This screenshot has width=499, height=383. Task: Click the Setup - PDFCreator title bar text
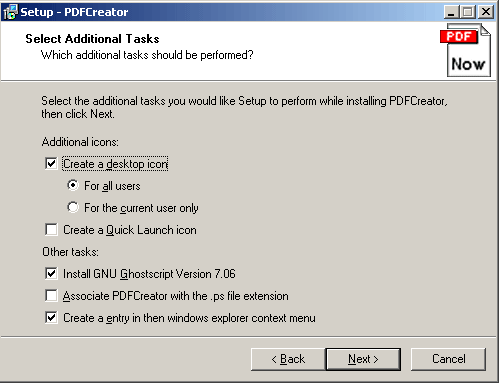click(74, 12)
